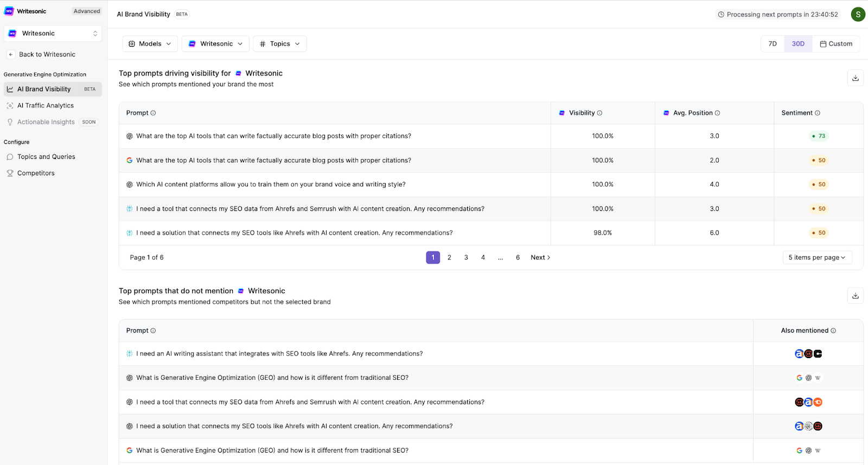Open the Models filter dropdown

click(x=150, y=44)
